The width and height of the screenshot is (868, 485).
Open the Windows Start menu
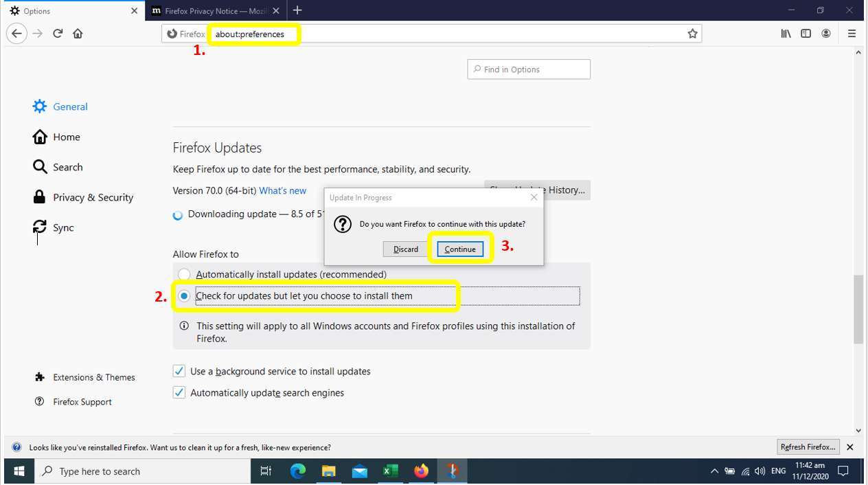[19, 471]
